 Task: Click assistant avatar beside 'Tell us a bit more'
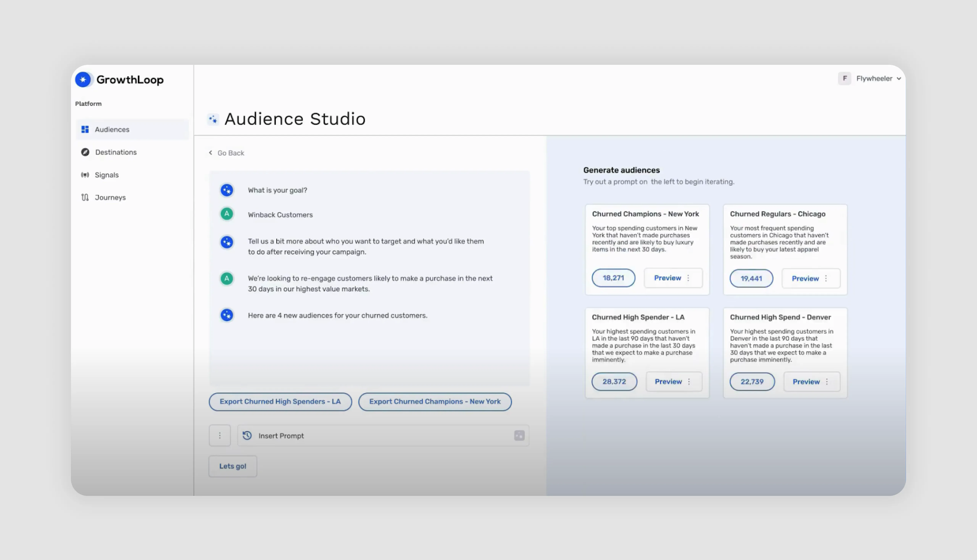[x=227, y=242]
